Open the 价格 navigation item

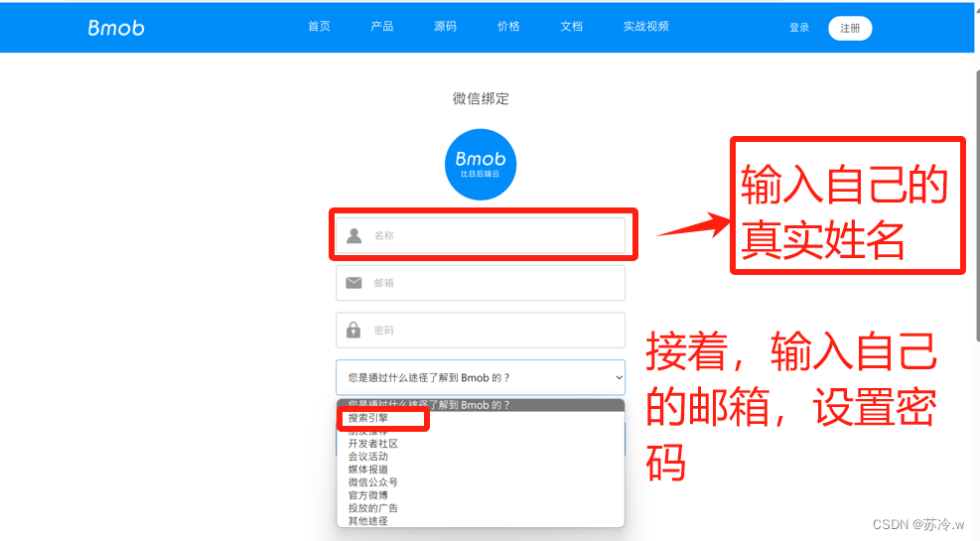tap(508, 26)
